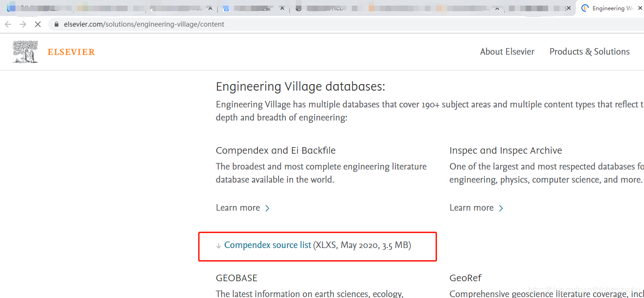Open Products & Solutions menu
This screenshot has width=644, height=298.
coord(589,52)
